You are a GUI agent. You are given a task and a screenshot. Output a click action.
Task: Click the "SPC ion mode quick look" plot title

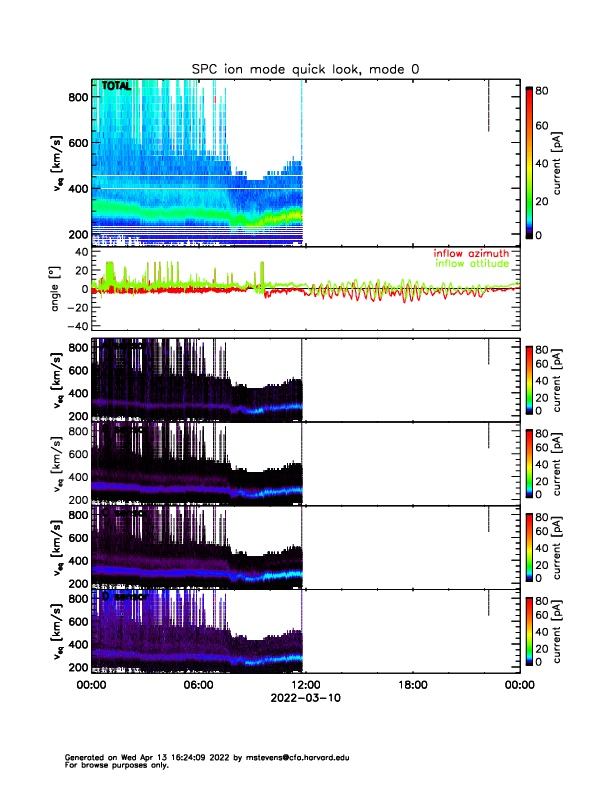click(x=304, y=68)
